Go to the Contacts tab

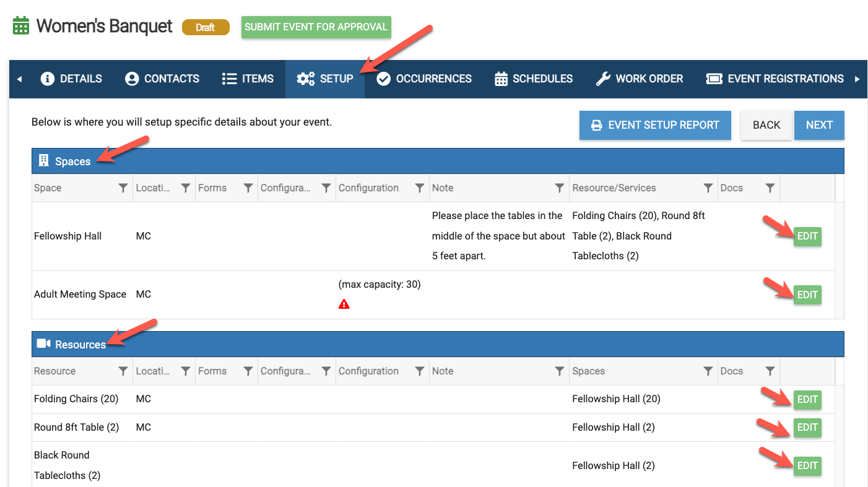[x=162, y=79]
